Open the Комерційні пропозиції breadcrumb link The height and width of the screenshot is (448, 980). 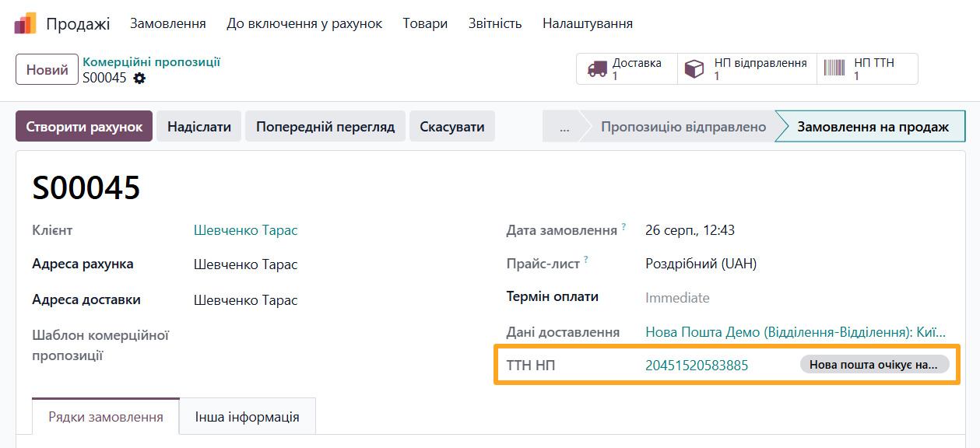pos(152,62)
